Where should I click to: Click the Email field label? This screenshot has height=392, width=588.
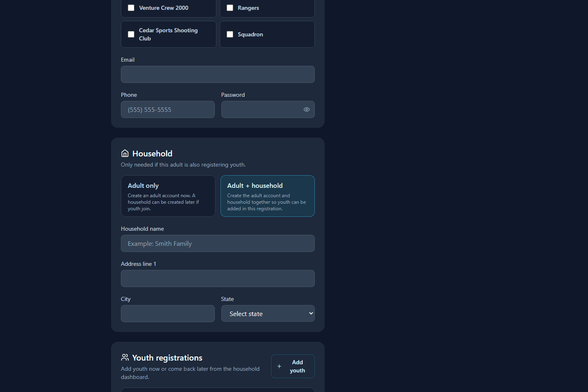point(128,60)
